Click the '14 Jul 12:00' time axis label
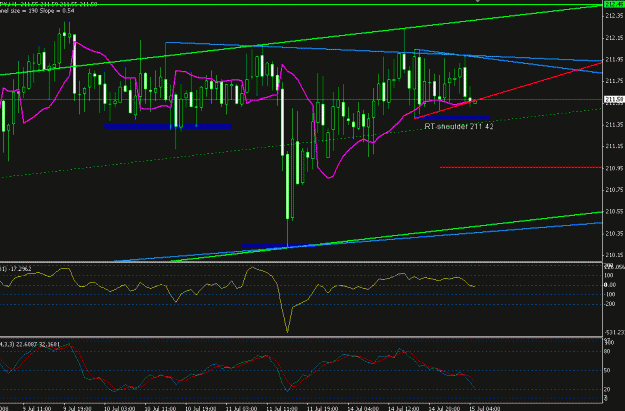 pos(404,408)
